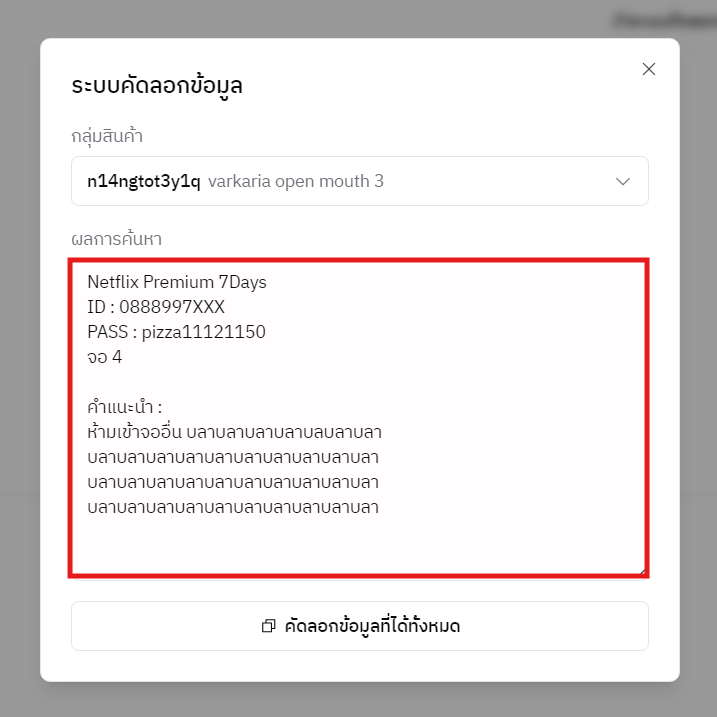Viewport: 717px width, 717px height.
Task: Click the empty space below the result text
Action: tap(358, 545)
